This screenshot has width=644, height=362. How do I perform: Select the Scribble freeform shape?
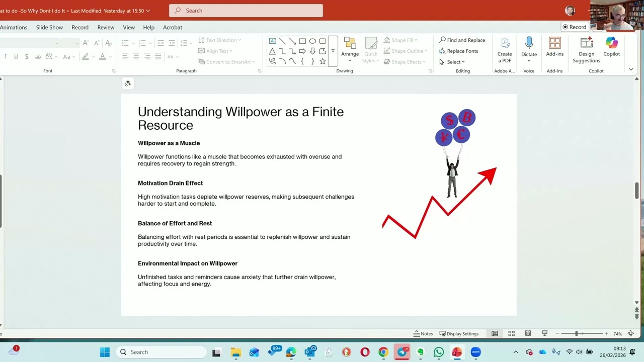tap(272, 61)
